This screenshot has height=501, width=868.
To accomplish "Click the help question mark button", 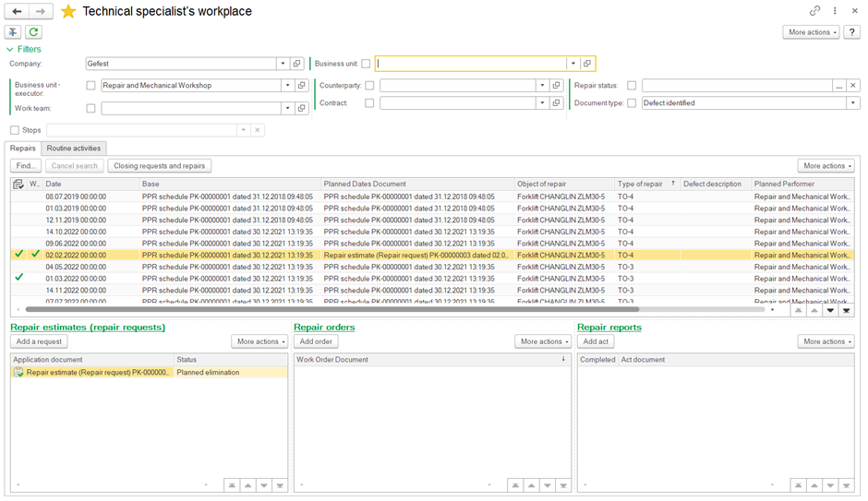I will (852, 32).
